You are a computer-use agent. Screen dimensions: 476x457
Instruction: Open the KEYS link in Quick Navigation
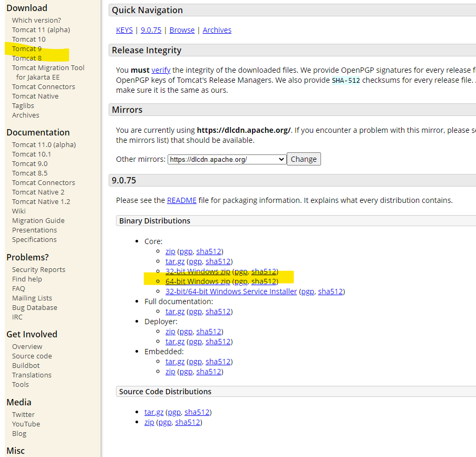(124, 30)
